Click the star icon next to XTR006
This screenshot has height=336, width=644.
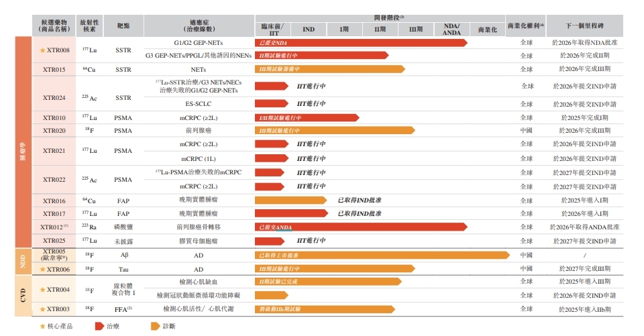(x=43, y=269)
